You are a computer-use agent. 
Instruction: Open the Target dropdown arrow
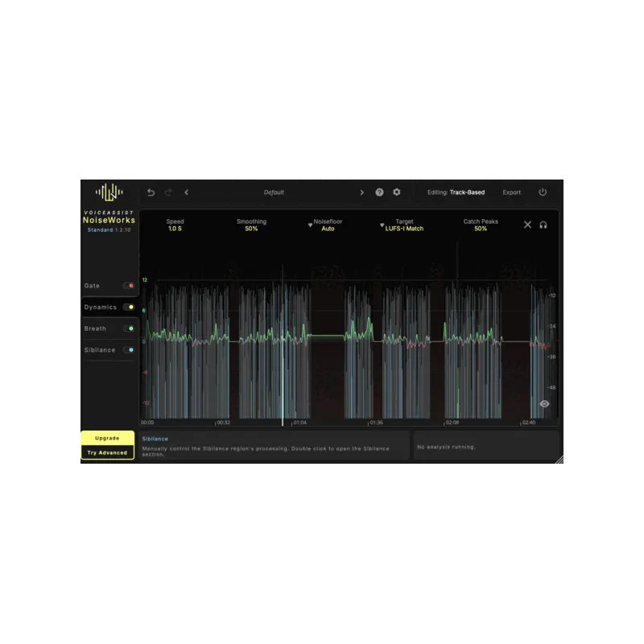[x=382, y=225]
